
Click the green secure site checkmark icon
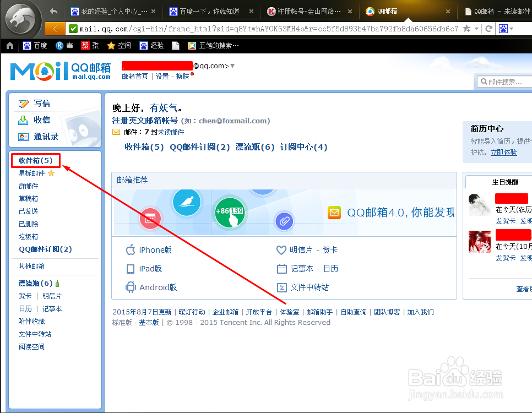[73, 29]
